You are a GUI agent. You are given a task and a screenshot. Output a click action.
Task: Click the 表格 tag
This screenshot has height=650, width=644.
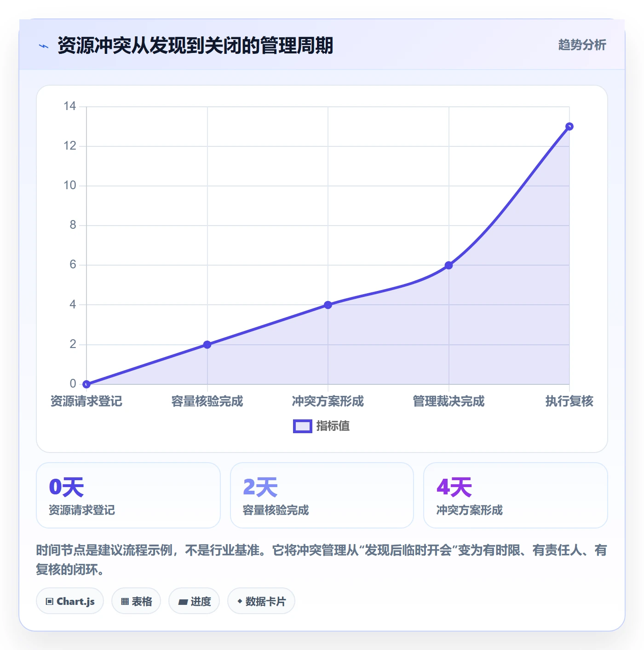coord(136,601)
